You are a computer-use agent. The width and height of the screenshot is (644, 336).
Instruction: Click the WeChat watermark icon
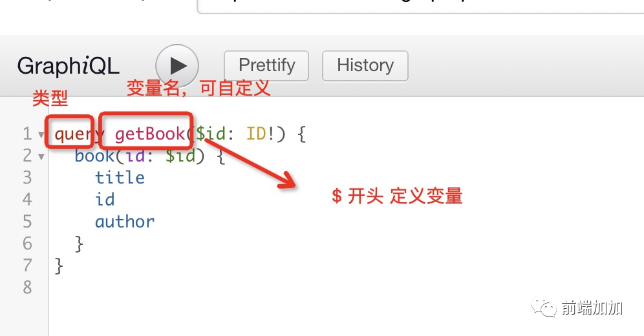(544, 307)
